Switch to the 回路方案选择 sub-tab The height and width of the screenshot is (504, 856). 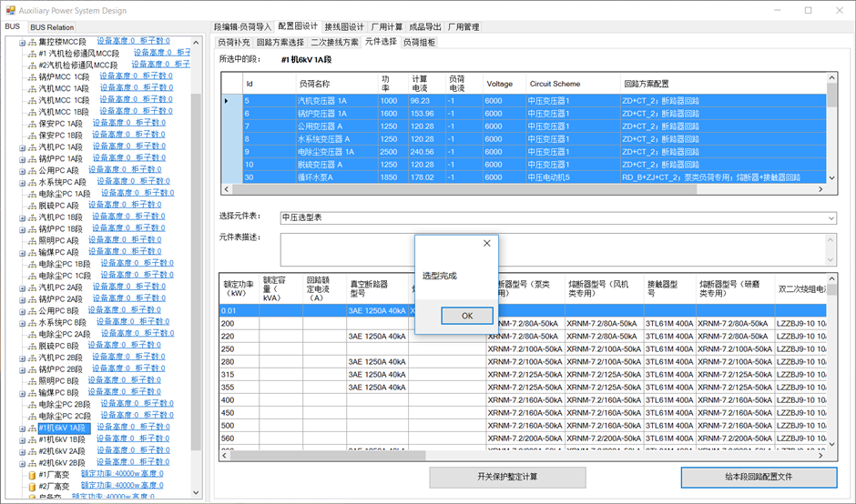[280, 42]
